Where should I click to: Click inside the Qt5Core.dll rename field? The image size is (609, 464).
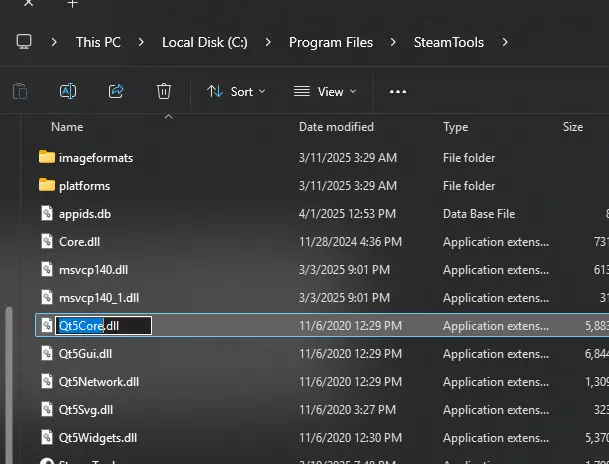[104, 325]
